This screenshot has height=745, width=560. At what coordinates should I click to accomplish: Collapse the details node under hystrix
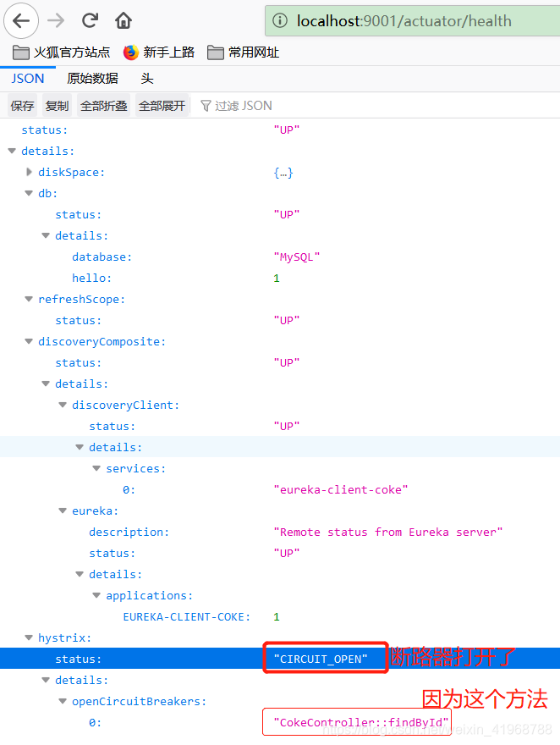click(46, 681)
